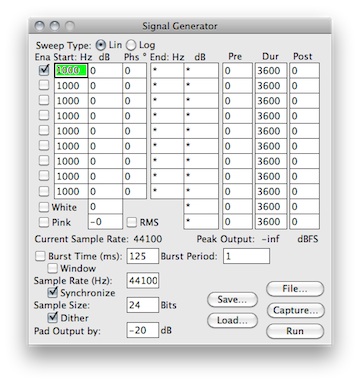The image size is (360, 384).
Task: Select the Lin sweep type radio button
Action: pyautogui.click(x=100, y=45)
